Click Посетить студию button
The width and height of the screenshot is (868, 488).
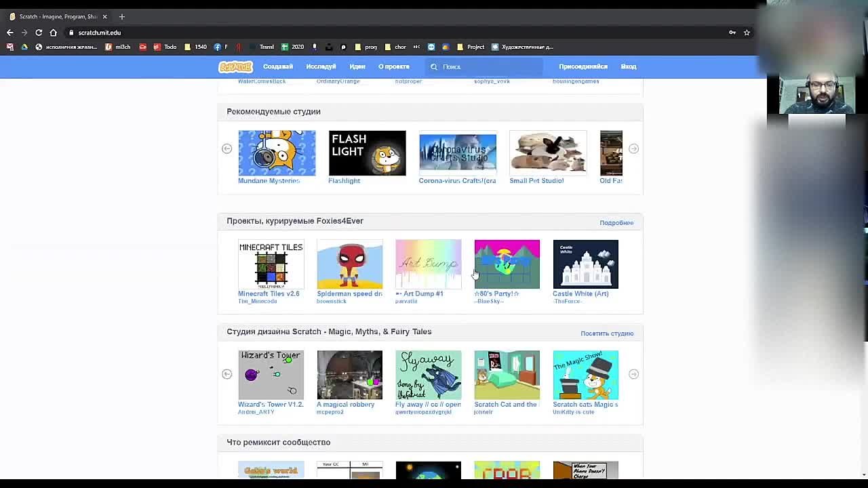[607, 333]
